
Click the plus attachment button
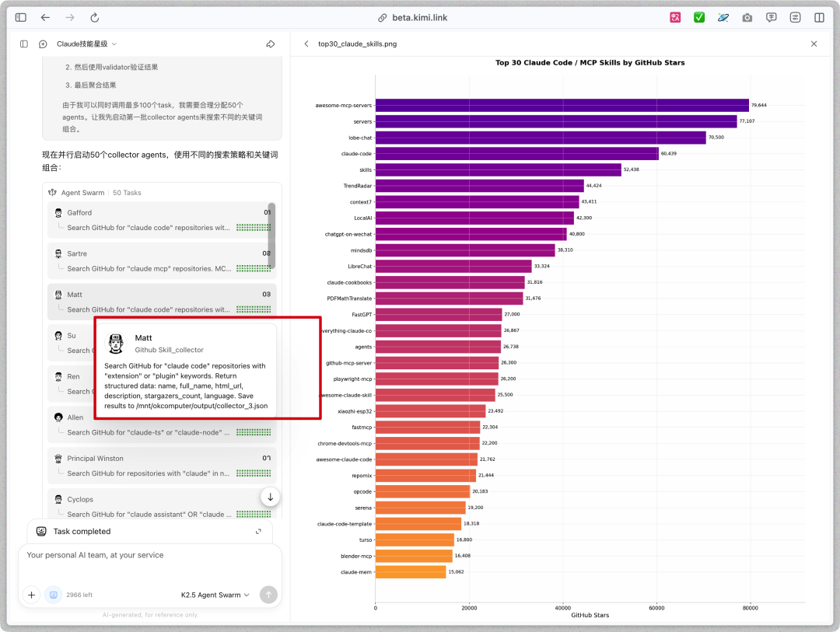pos(31,595)
